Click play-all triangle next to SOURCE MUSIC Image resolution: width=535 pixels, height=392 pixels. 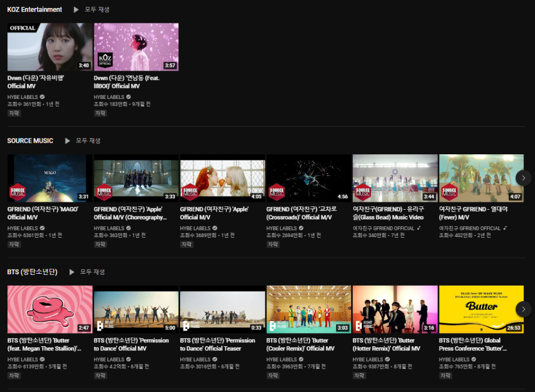(x=67, y=141)
